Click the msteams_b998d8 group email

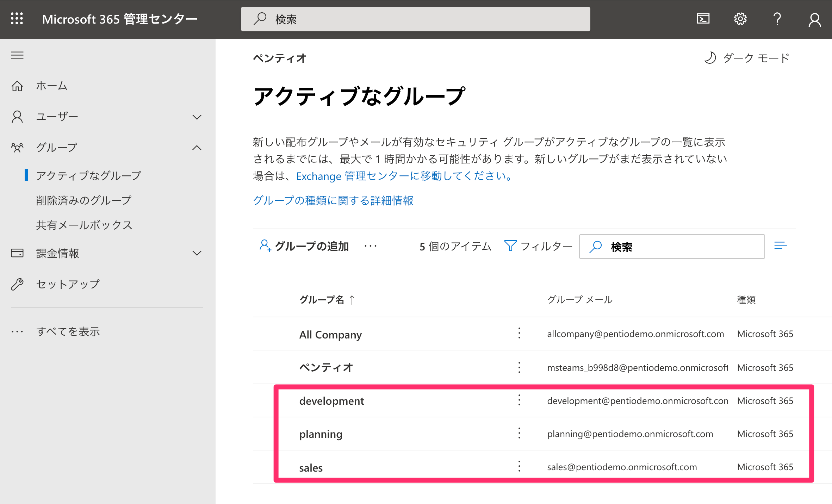click(x=637, y=368)
